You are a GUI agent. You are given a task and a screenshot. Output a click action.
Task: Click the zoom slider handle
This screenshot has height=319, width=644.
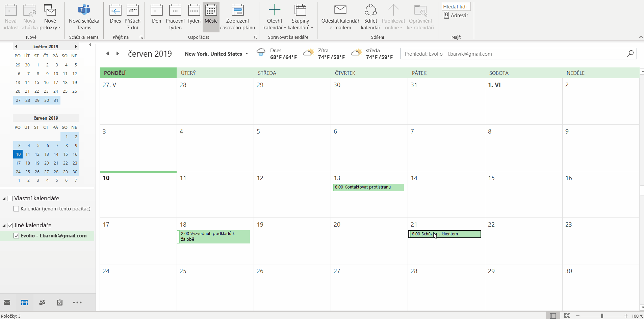[x=602, y=316]
